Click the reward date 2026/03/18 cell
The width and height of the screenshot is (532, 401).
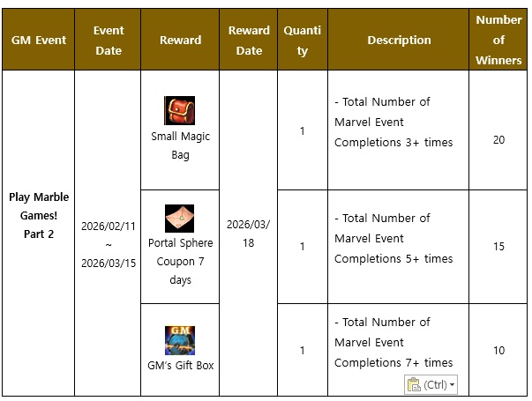pos(249,234)
